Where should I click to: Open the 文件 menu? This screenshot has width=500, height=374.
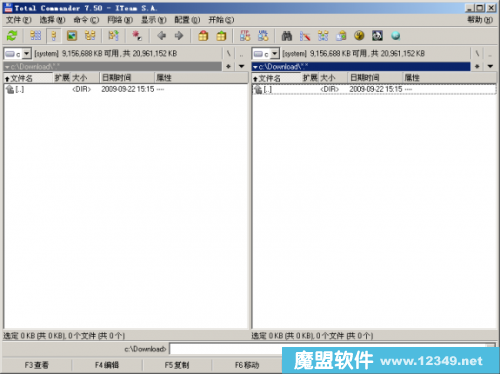click(19, 20)
